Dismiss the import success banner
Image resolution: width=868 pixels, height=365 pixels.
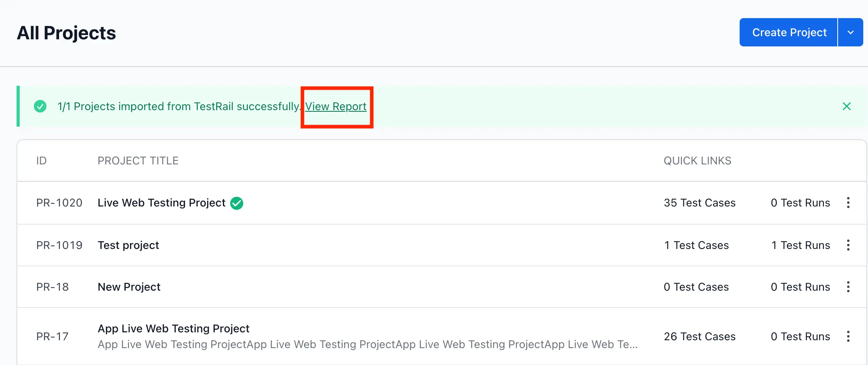click(x=846, y=106)
